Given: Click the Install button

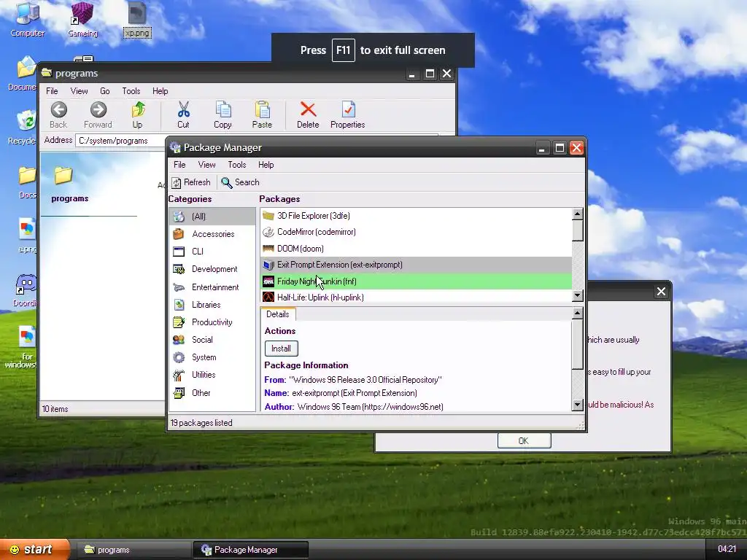Looking at the screenshot, I should pos(281,349).
